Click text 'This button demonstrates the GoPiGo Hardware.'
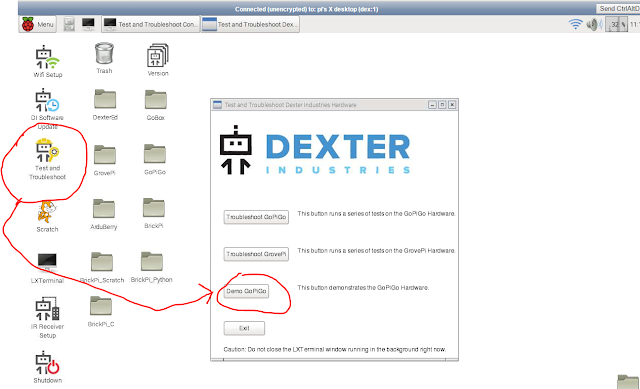 pos(363,288)
